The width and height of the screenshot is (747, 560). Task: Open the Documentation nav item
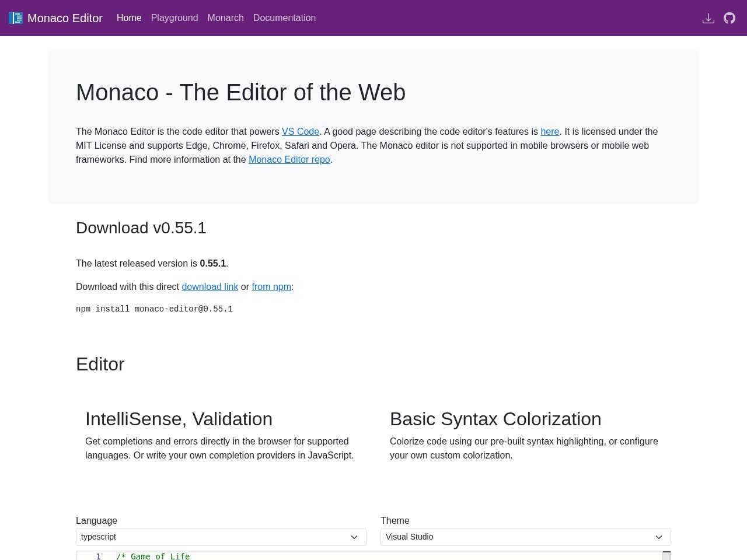284,18
